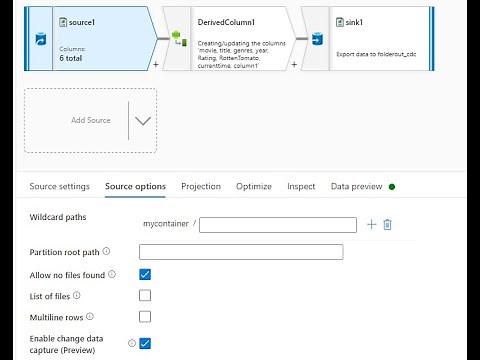
Task: Select the sink1 node title
Action: (x=354, y=22)
